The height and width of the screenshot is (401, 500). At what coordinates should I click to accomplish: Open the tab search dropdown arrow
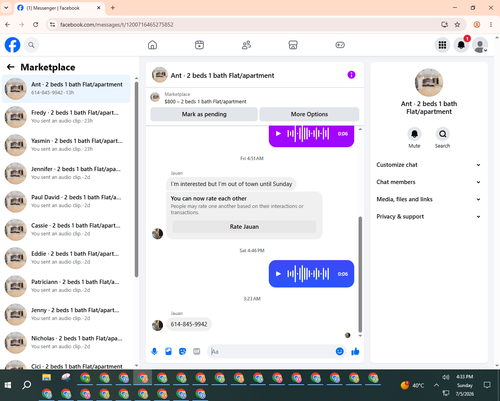click(x=6, y=8)
